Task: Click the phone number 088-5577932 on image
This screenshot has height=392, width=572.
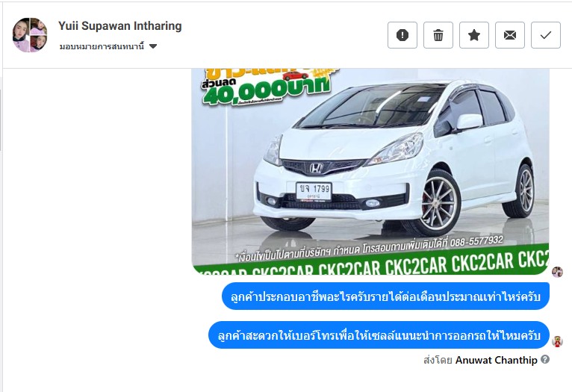Action: point(476,241)
